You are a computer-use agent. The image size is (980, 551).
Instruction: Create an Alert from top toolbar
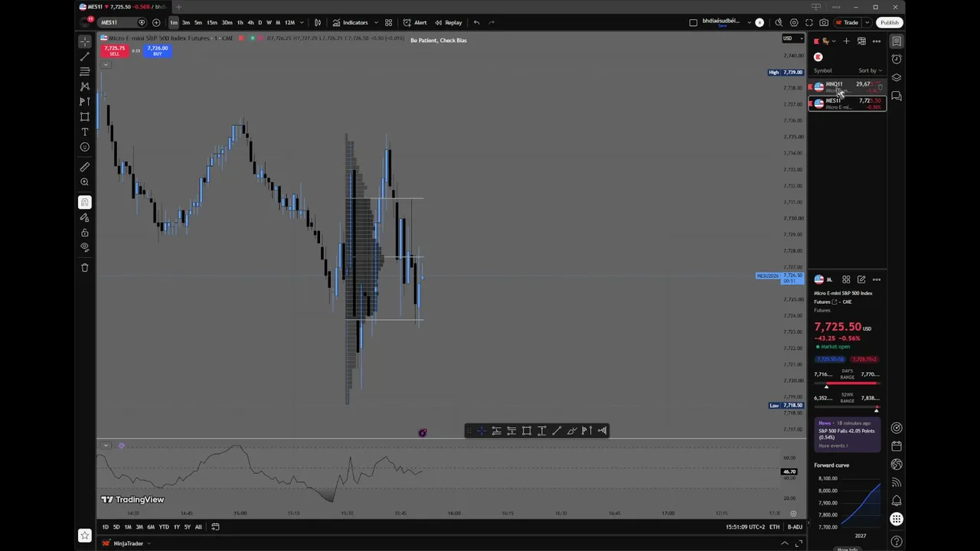click(x=415, y=22)
